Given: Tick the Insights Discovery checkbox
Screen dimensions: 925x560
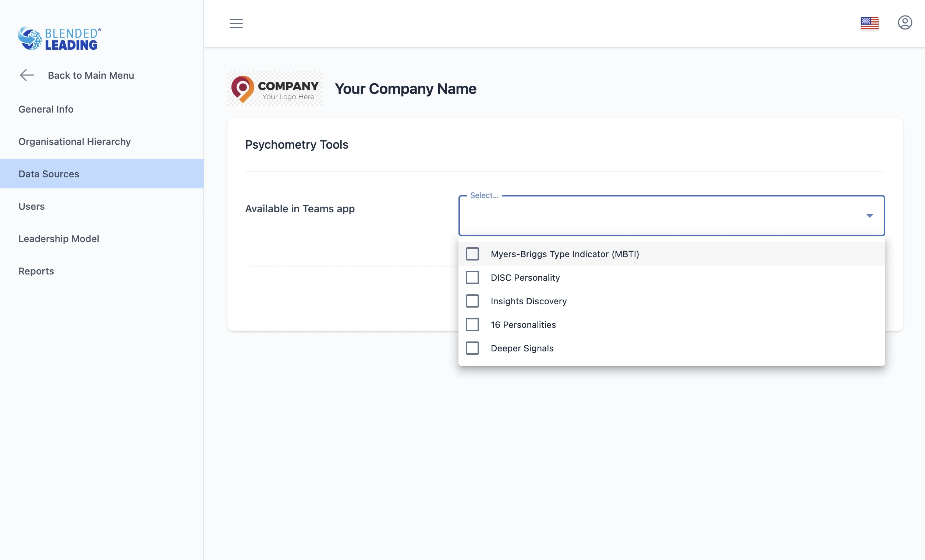Looking at the screenshot, I should (472, 301).
